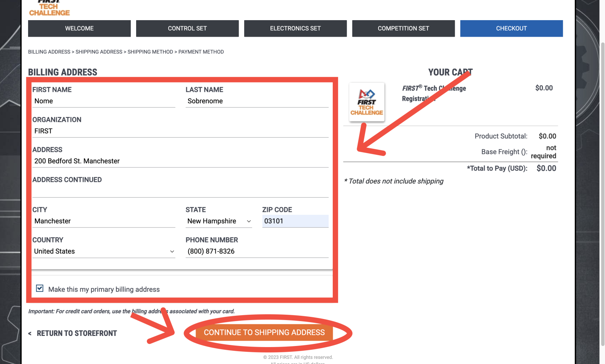The height and width of the screenshot is (364, 605).
Task: Click the '© 2023 FIRST. All rights reserved.' footer
Action: coord(298,357)
